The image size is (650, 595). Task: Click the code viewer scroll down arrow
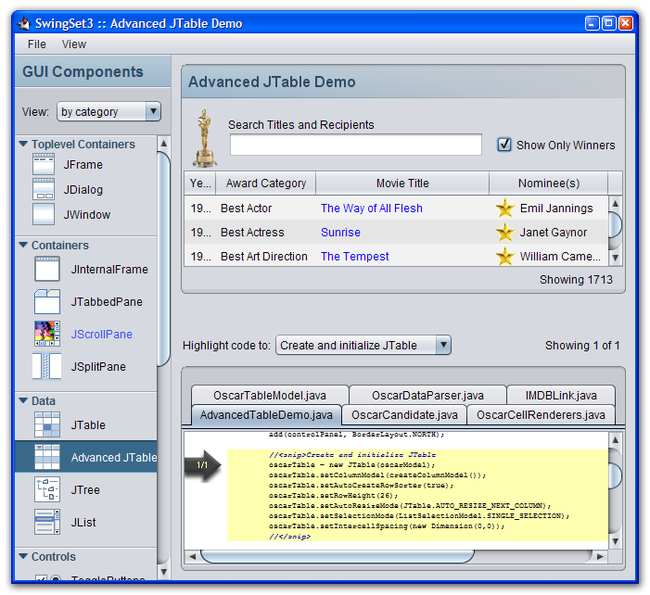[615, 541]
